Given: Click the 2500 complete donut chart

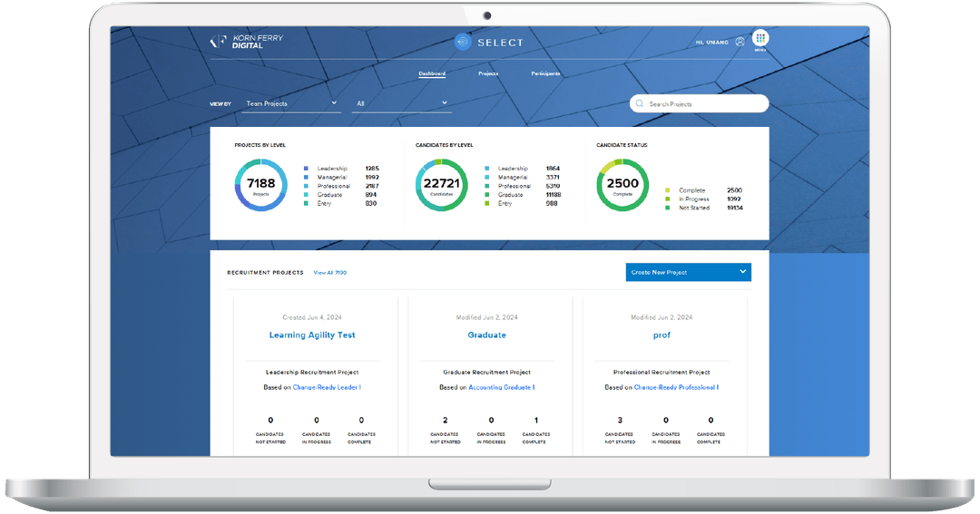Looking at the screenshot, I should pyautogui.click(x=622, y=185).
